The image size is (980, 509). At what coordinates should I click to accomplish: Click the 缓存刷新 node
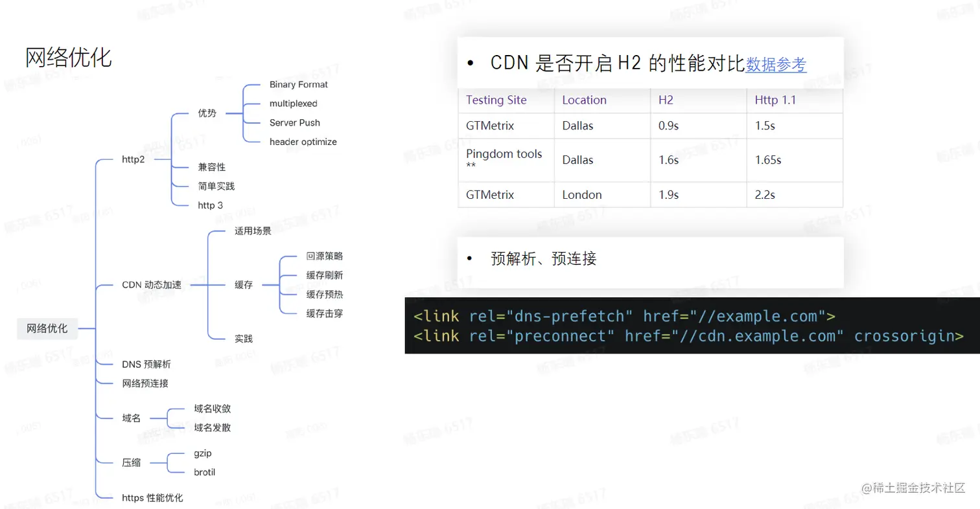325,275
